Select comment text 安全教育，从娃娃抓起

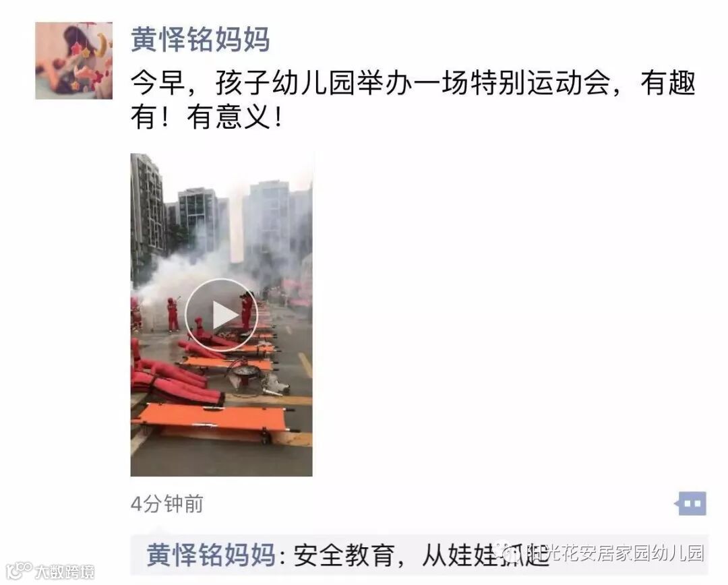coord(421,555)
